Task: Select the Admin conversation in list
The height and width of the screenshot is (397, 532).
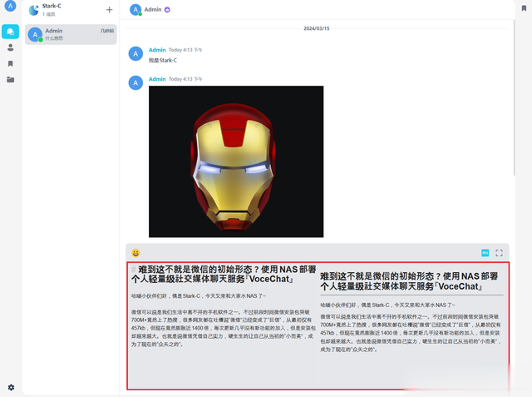Action: pyautogui.click(x=71, y=34)
